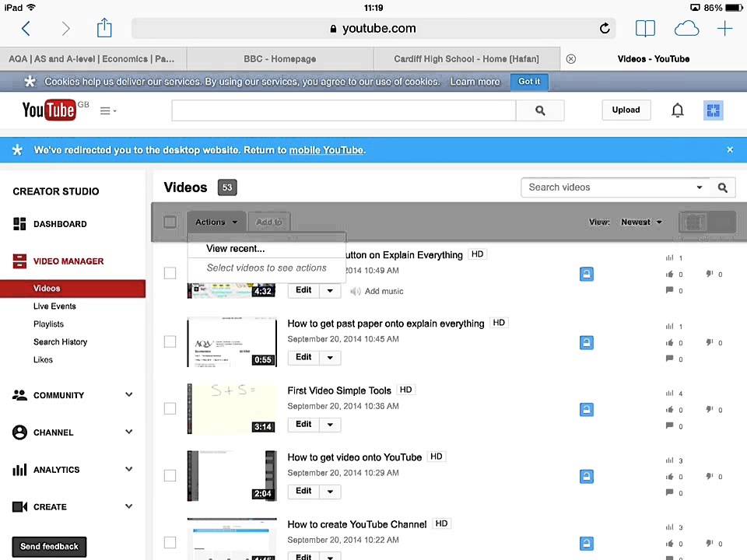Open How to create YouTube Channel title
Viewport: 747px width, 560px height.
click(357, 524)
